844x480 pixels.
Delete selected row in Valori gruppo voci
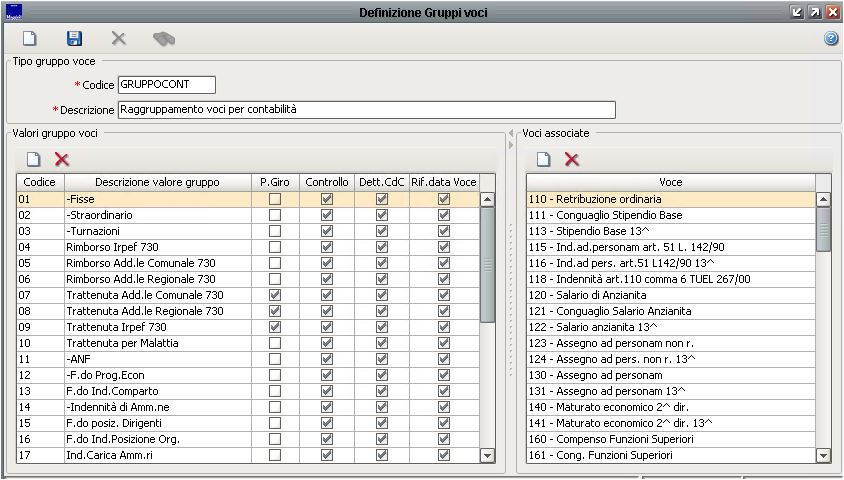click(x=62, y=159)
